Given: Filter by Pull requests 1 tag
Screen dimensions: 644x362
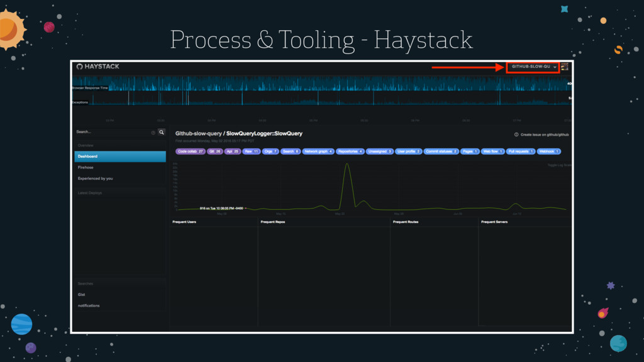Looking at the screenshot, I should click(x=521, y=151).
